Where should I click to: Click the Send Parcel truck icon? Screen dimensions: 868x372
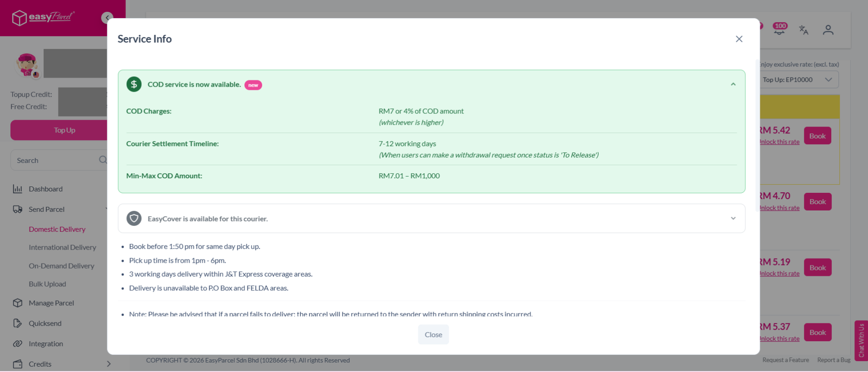point(18,209)
